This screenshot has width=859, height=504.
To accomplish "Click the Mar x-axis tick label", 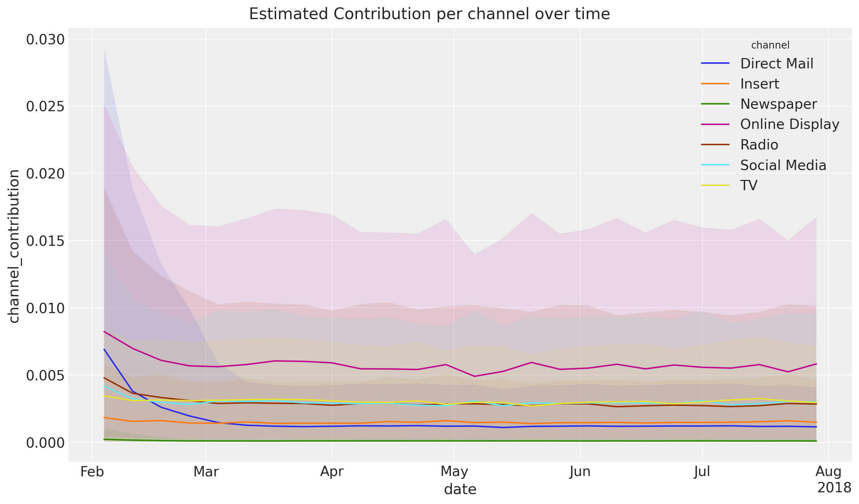I will coord(206,472).
